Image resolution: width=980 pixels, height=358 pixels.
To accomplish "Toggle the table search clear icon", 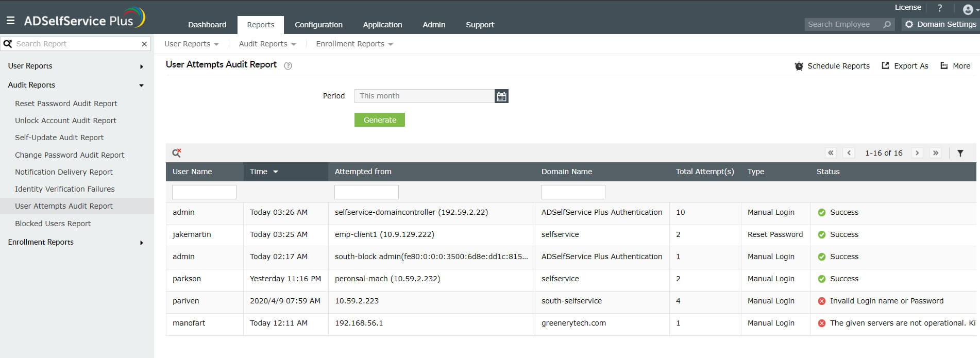I will click(177, 152).
